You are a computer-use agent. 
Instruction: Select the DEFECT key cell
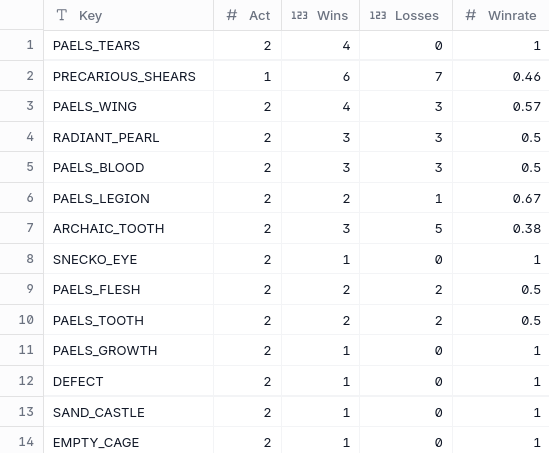click(128, 381)
